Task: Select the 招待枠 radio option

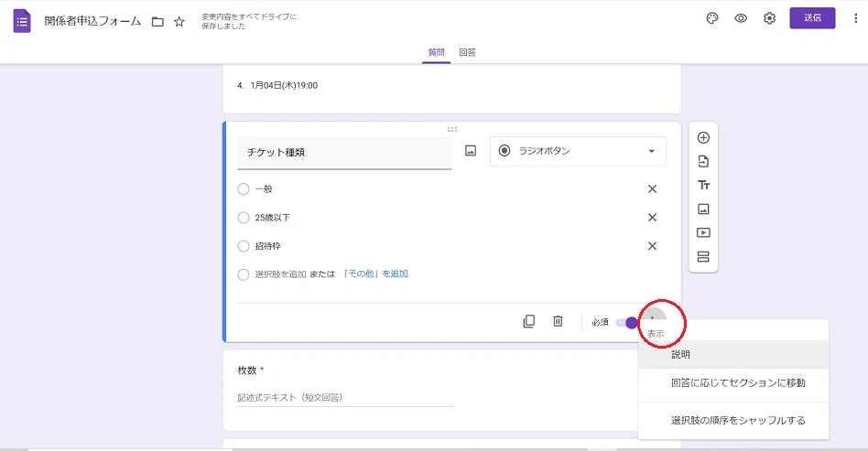Action: (x=244, y=246)
